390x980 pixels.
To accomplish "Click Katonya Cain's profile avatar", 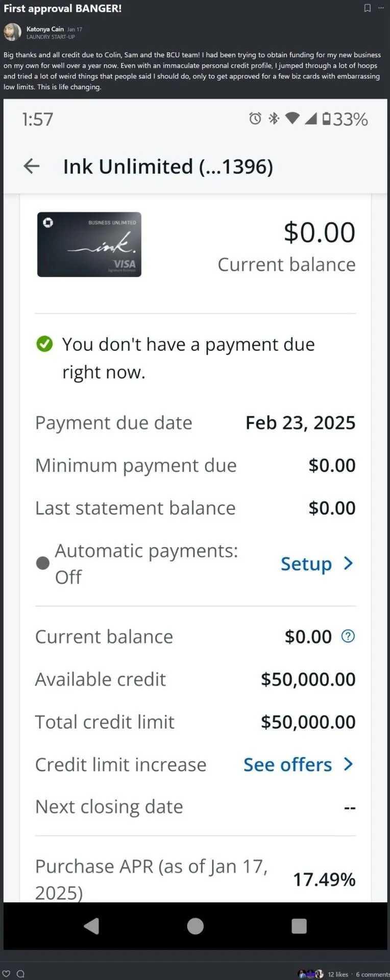I will [x=12, y=32].
